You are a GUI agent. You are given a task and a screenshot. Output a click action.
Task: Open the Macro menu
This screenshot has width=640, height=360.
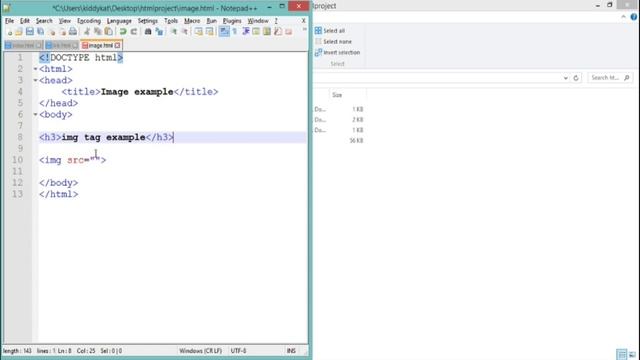point(192,21)
